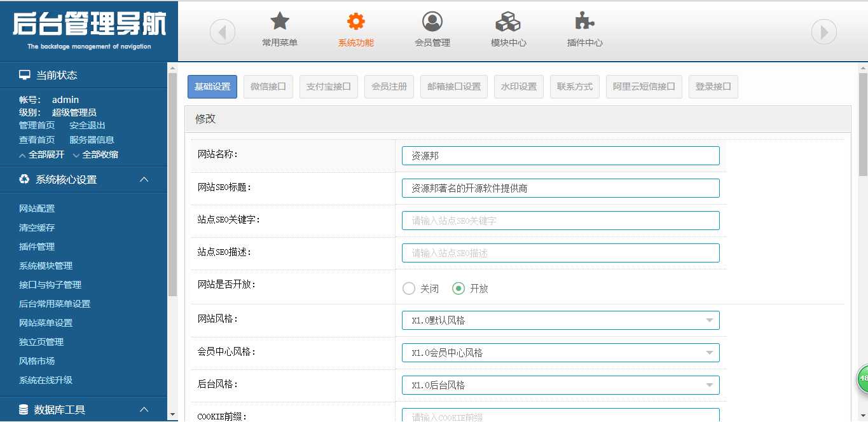Open the 网站风格 dropdown
Screen dimensions: 868x422
[x=561, y=320]
